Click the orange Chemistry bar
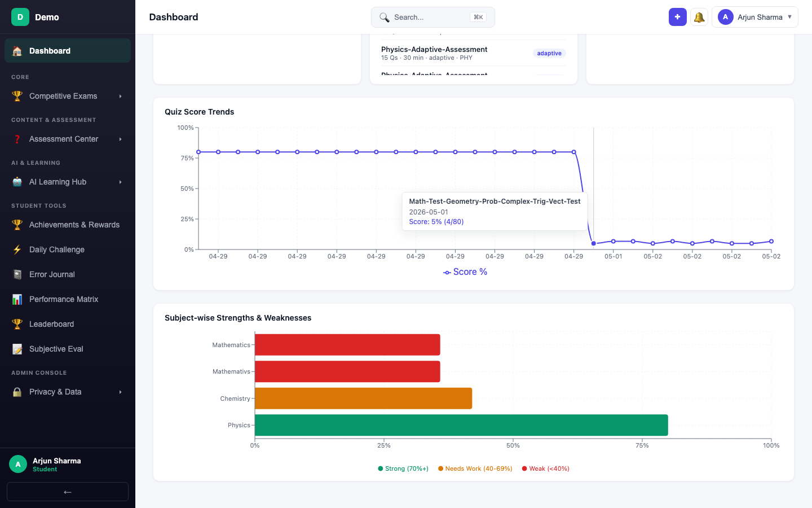The width and height of the screenshot is (812, 508). 363,398
